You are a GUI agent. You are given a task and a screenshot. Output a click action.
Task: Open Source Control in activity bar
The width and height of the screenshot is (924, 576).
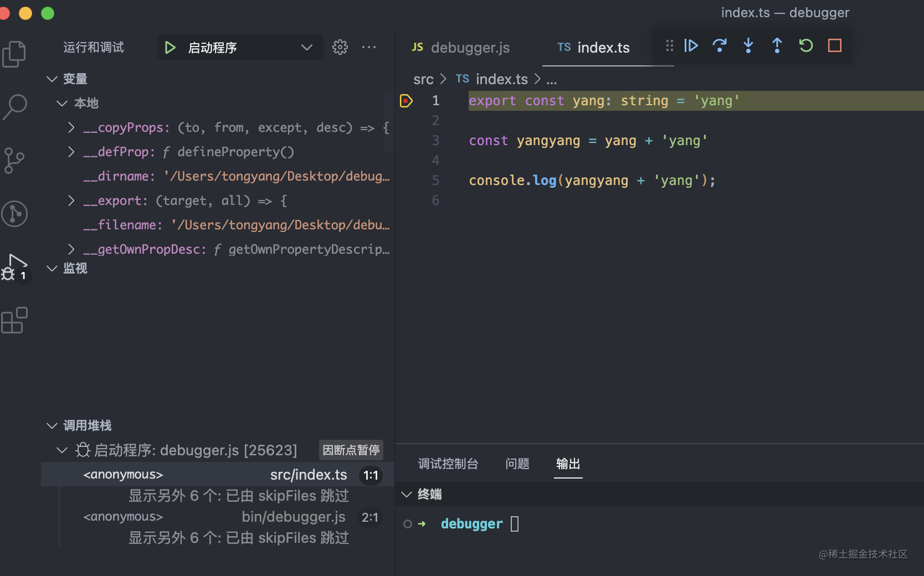(14, 160)
